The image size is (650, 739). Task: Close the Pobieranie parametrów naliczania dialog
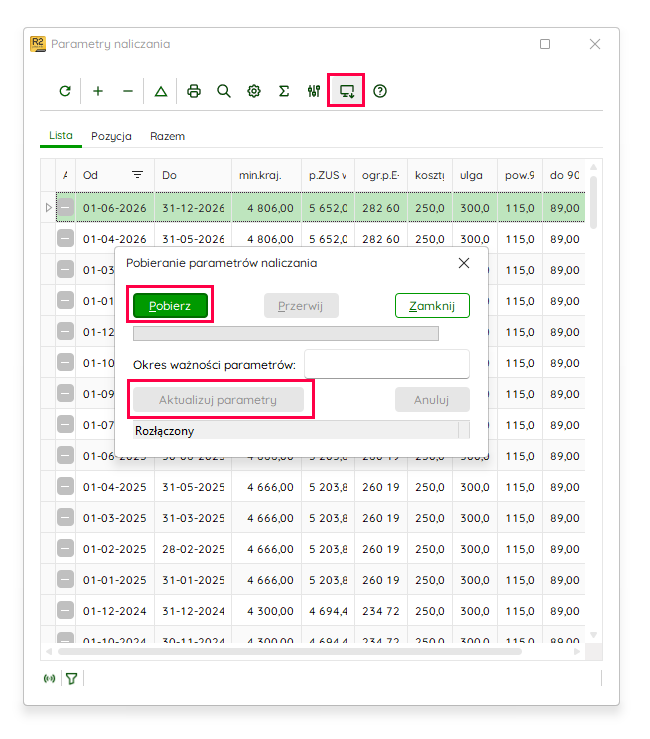[x=464, y=263]
